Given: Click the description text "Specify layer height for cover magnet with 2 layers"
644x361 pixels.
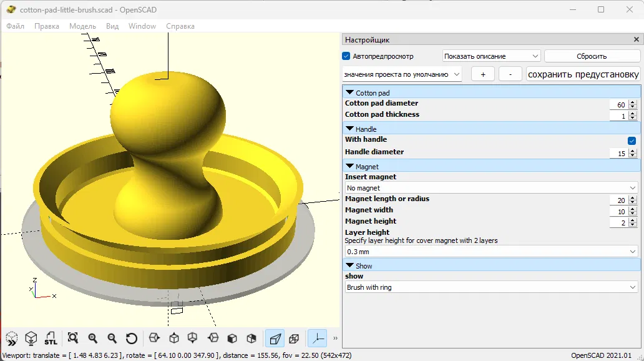Looking at the screenshot, I should point(421,240).
